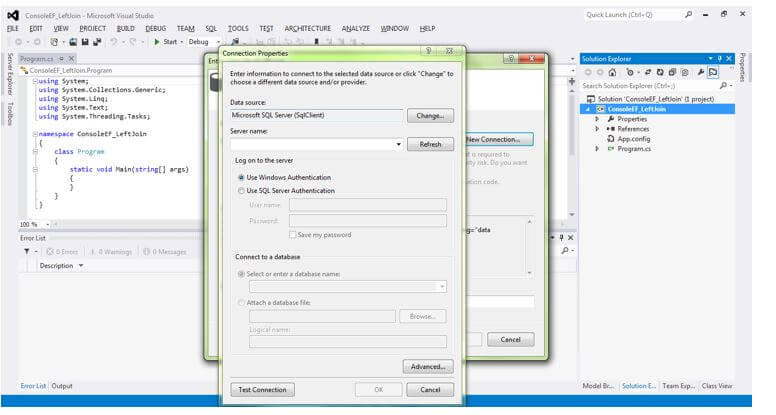Click the Refresh icon in Solution Explorer toolbar

point(660,72)
